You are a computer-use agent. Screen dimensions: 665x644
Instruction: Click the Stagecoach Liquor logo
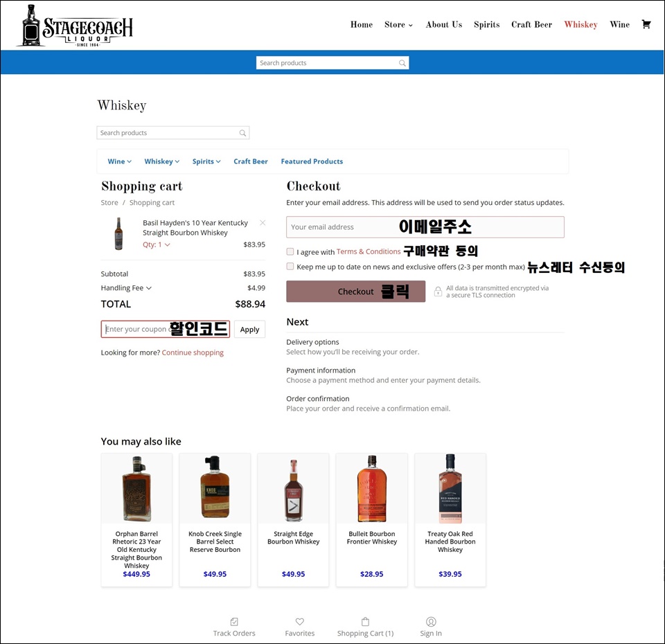[x=75, y=26]
